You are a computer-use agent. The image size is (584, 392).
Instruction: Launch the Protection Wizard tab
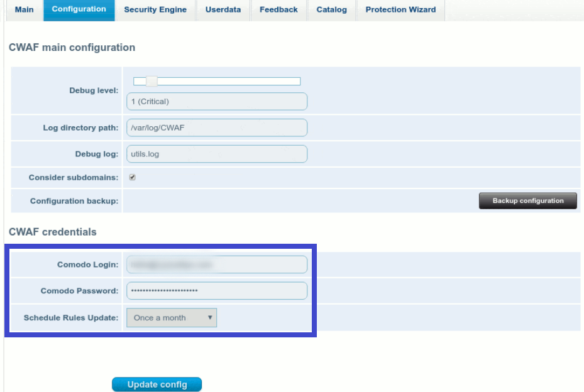tap(401, 10)
